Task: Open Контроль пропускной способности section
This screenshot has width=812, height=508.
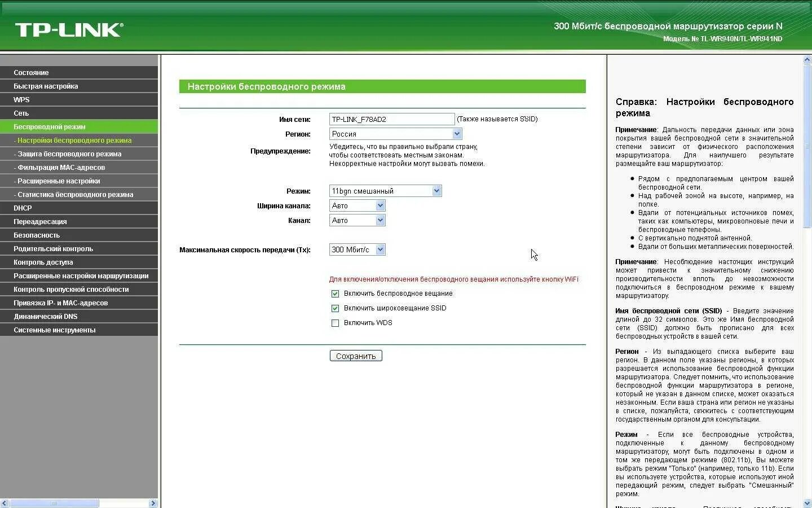Action: (79, 289)
